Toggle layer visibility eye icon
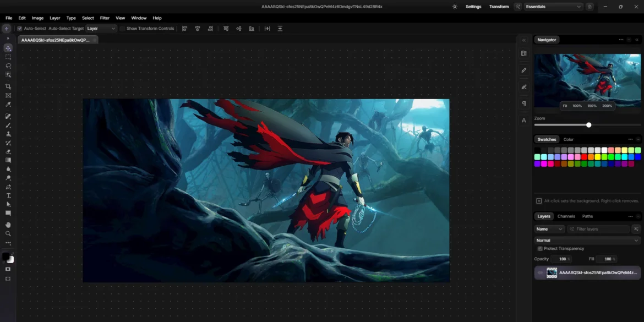644x322 pixels. click(540, 272)
